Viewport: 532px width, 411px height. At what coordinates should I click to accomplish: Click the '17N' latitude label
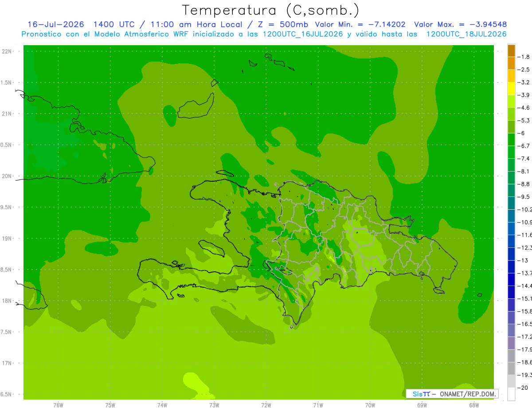pyautogui.click(x=7, y=363)
